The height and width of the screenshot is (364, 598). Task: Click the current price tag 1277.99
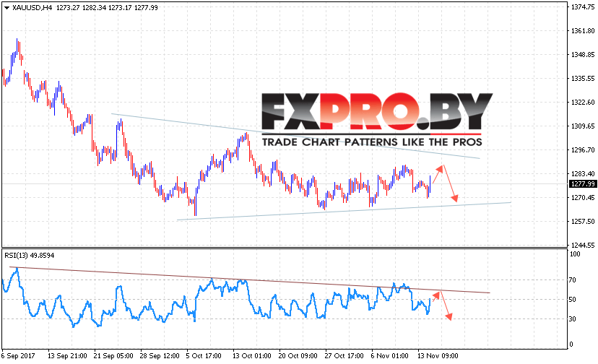[x=583, y=184]
